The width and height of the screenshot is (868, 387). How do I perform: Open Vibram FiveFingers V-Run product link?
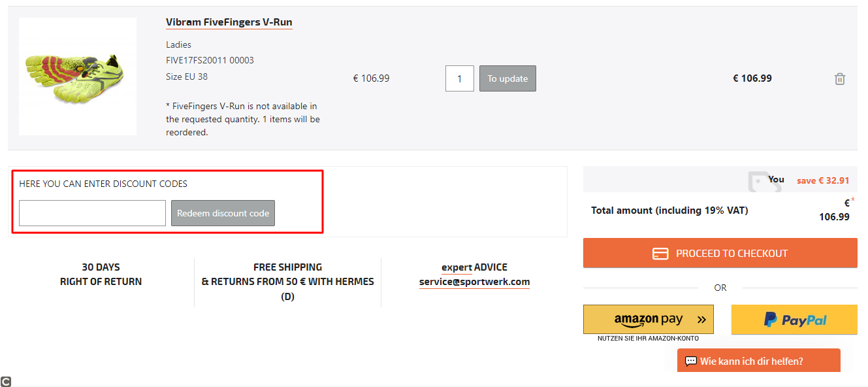tap(229, 22)
